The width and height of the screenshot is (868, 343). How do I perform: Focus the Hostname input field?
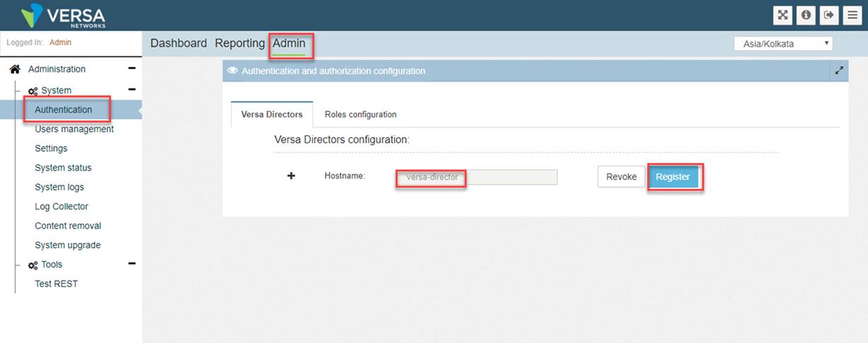(x=476, y=177)
